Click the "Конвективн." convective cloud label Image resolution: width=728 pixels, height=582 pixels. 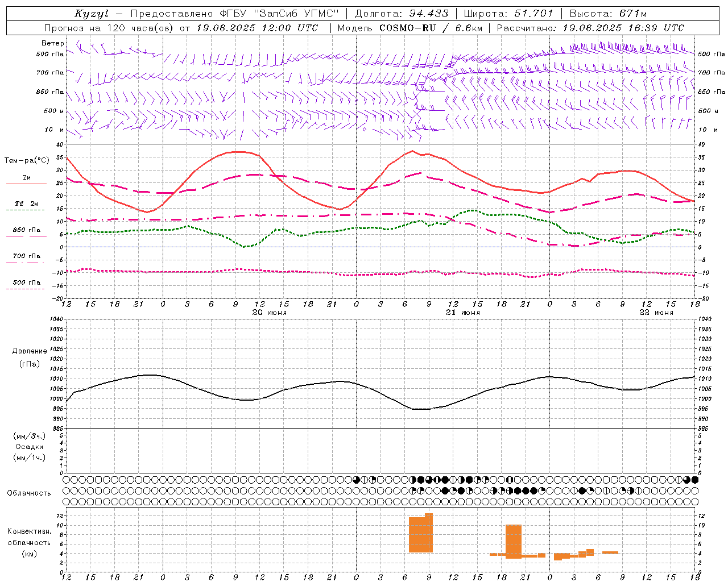[30, 531]
